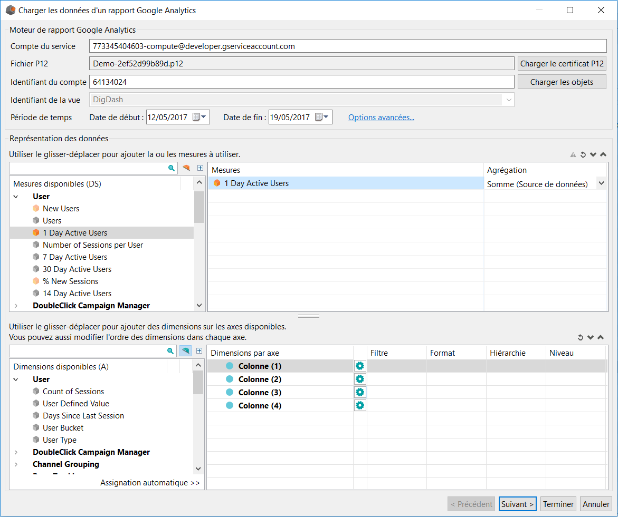Expand Channel Grouping in dimensions tree

(x=15, y=465)
